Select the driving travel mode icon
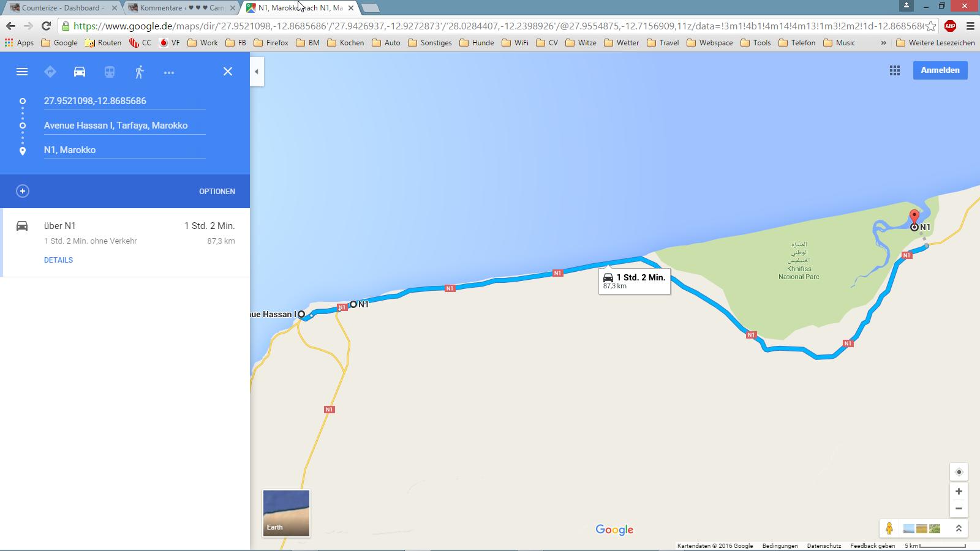Viewport: 980px width, 551px height. 80,72
